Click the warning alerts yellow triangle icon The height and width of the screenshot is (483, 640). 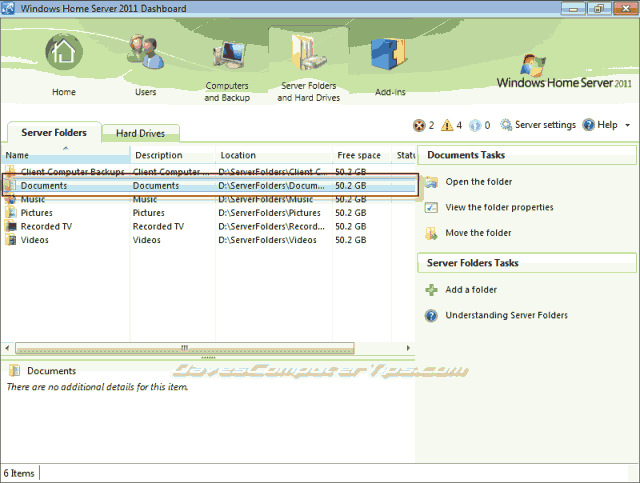(447, 125)
